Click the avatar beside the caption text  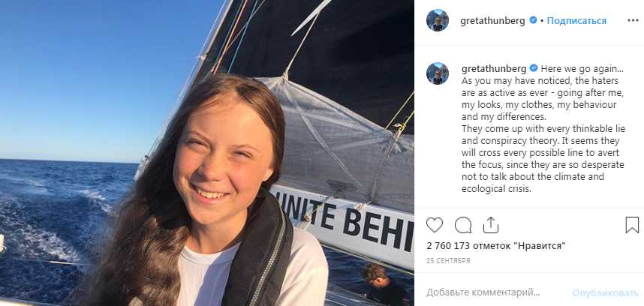click(x=438, y=73)
